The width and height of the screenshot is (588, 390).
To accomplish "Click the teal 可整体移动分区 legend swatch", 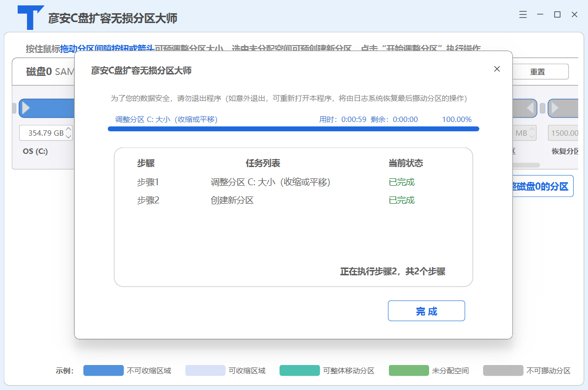I will [300, 370].
